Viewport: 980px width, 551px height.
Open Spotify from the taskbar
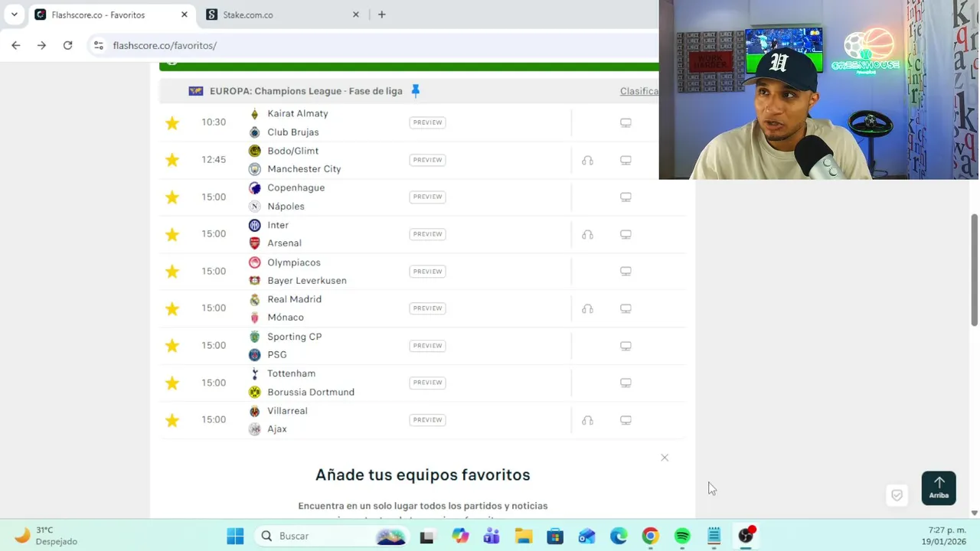[682, 536]
